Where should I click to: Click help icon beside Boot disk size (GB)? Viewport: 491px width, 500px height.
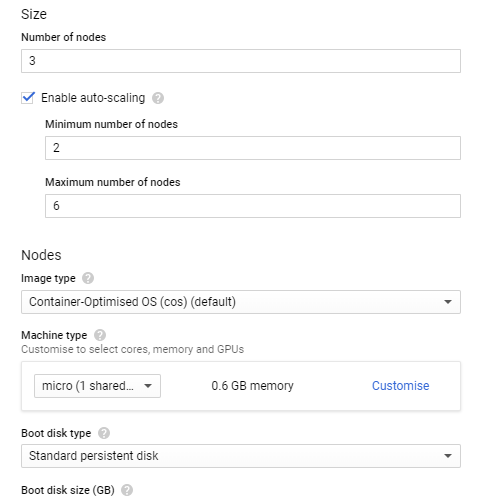tap(127, 490)
